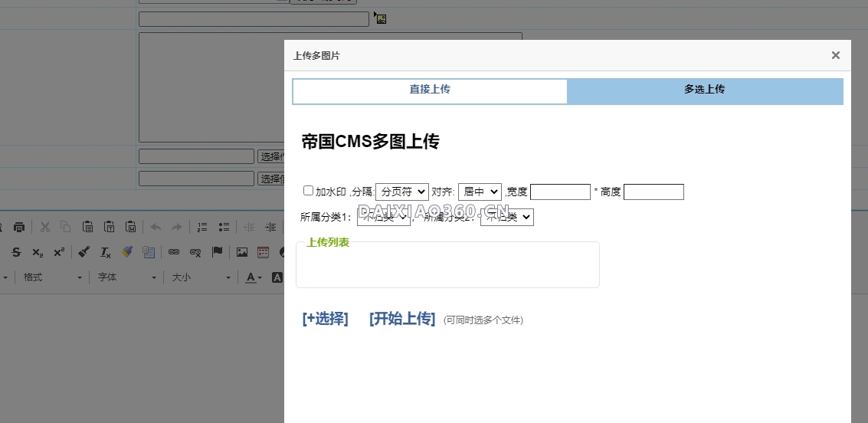Image resolution: width=868 pixels, height=423 pixels.
Task: Click the remove format (Tx) icon
Action: coord(106,252)
